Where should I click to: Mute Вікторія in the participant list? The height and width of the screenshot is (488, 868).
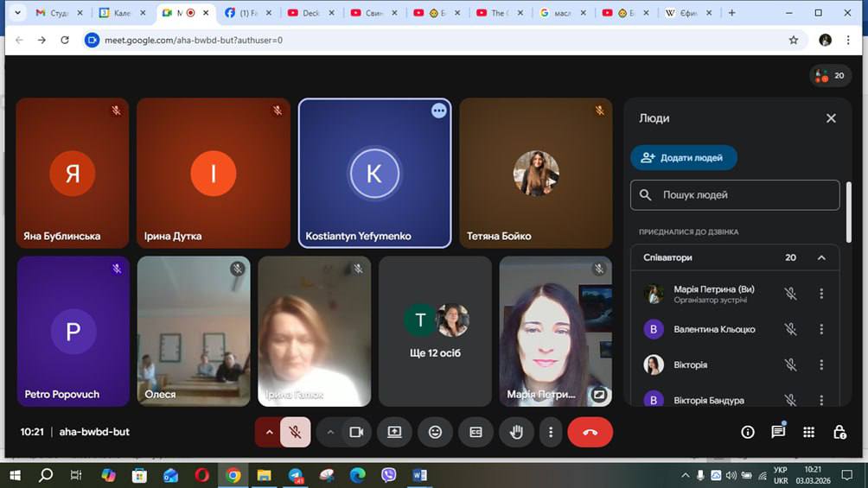(790, 364)
